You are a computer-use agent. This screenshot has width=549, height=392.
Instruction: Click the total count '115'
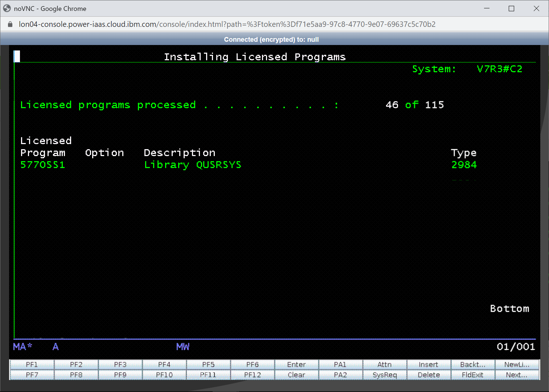[x=434, y=105]
